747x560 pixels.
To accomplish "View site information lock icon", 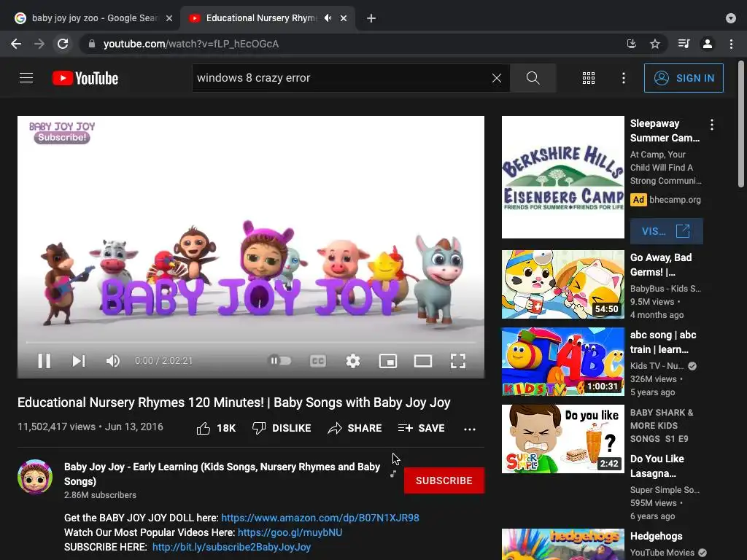I will [x=92, y=44].
